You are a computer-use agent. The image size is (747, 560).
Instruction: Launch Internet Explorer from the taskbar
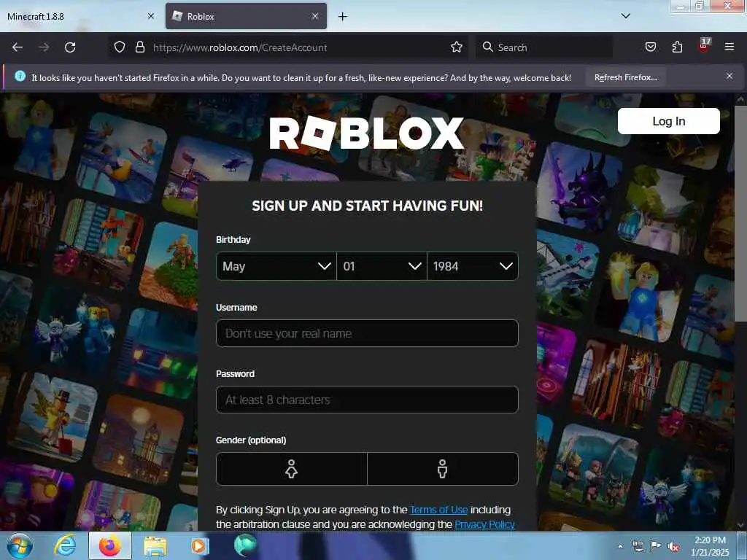tap(64, 546)
